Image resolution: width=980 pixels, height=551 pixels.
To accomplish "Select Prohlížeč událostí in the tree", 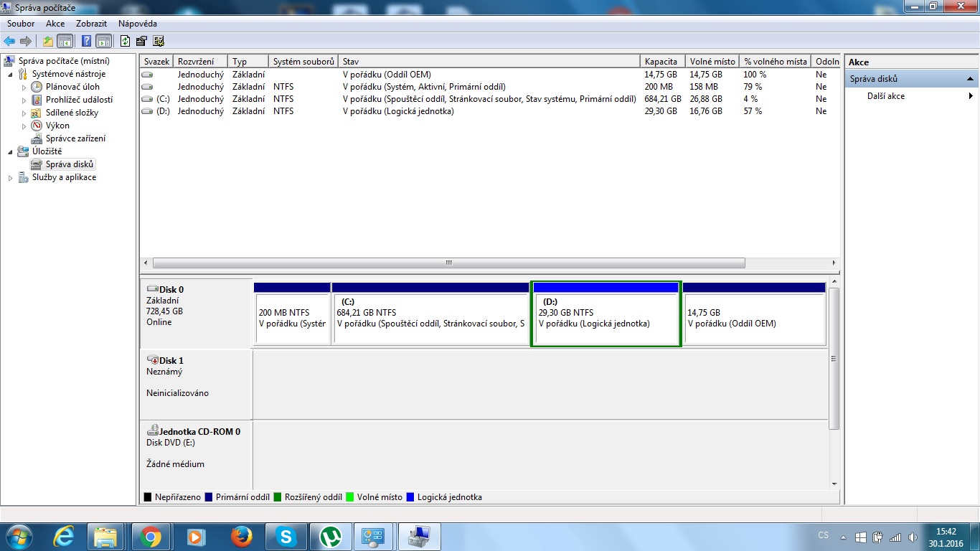I will tap(79, 100).
